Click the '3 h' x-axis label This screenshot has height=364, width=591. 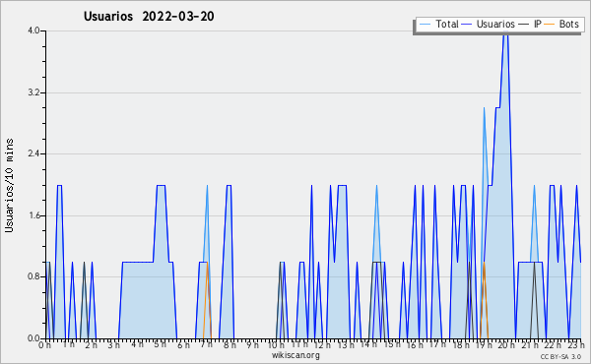pos(114,345)
